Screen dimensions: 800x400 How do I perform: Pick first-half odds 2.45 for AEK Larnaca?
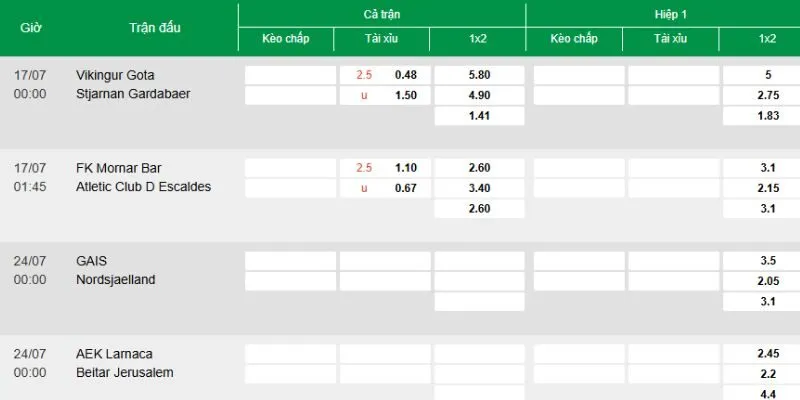click(x=767, y=354)
